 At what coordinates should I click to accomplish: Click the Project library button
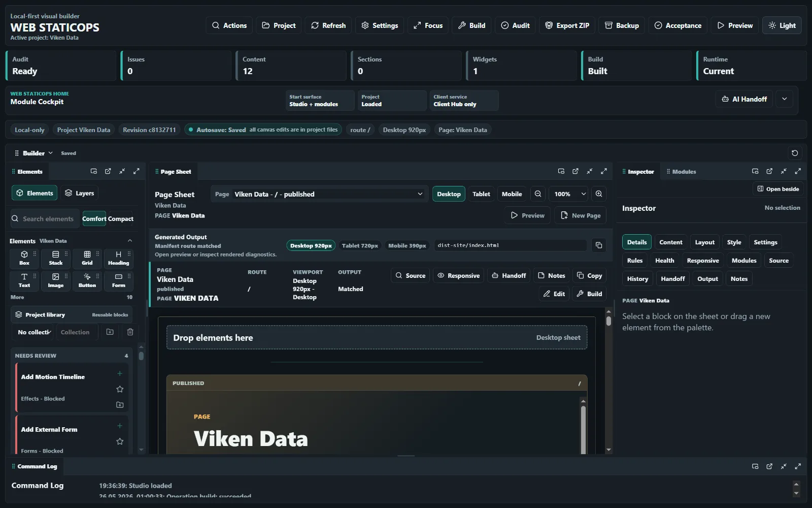point(72,314)
